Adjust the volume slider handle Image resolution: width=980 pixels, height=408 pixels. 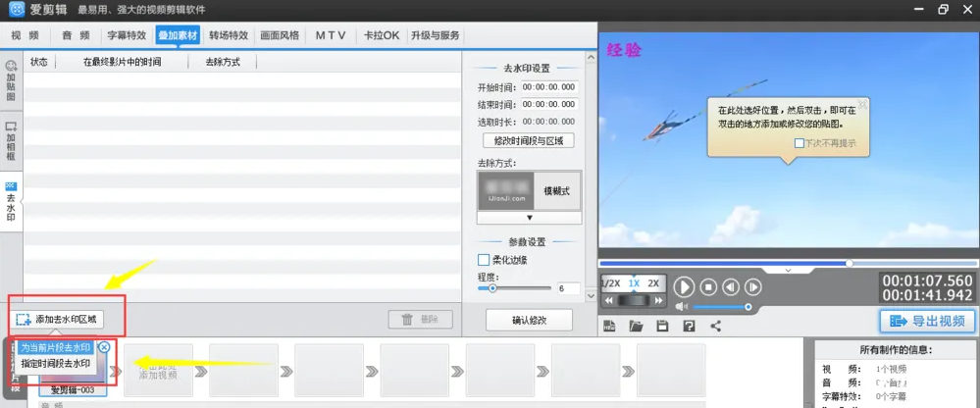748,307
